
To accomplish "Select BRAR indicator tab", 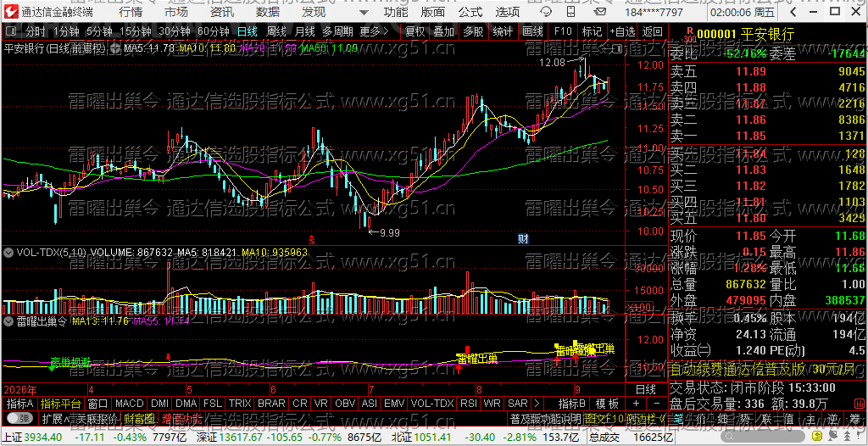I will point(272,404).
